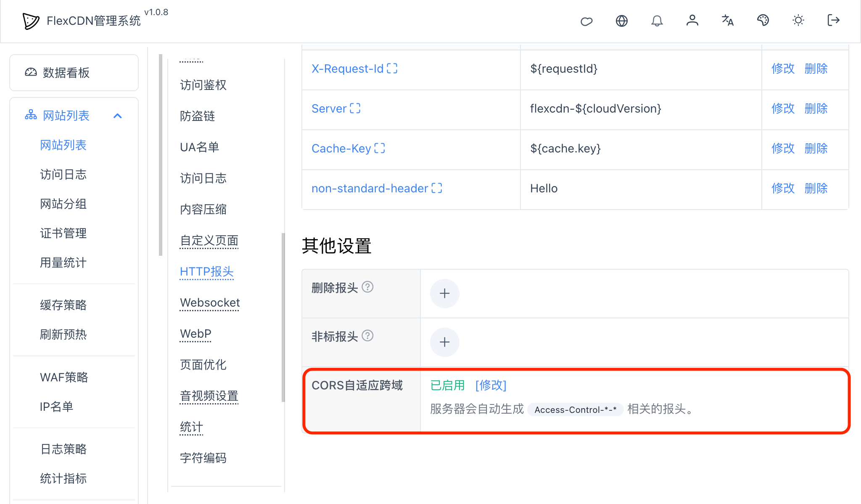Screen dimensions: 861x504
Task: Click the 数据看板 dashboard gauge icon
Action: tap(30, 72)
